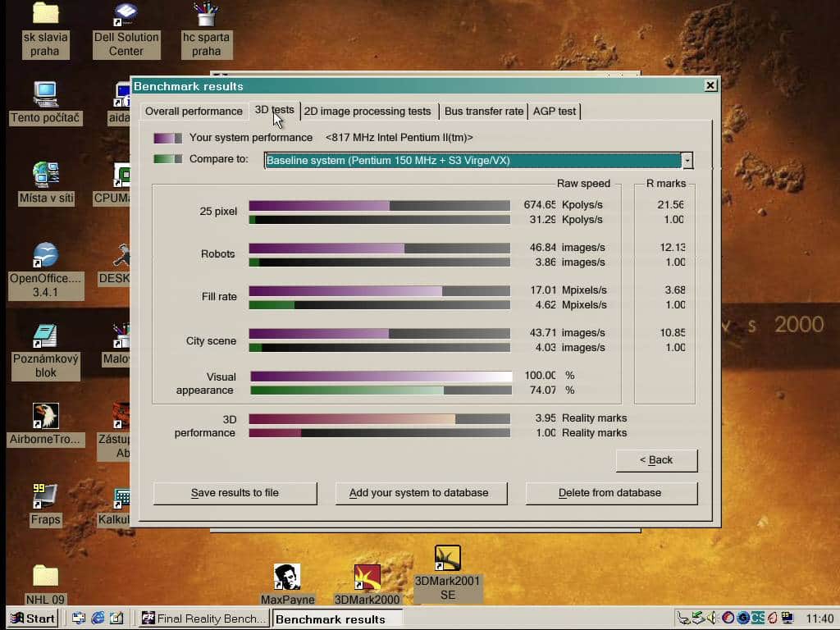Click the City scene label

[211, 340]
